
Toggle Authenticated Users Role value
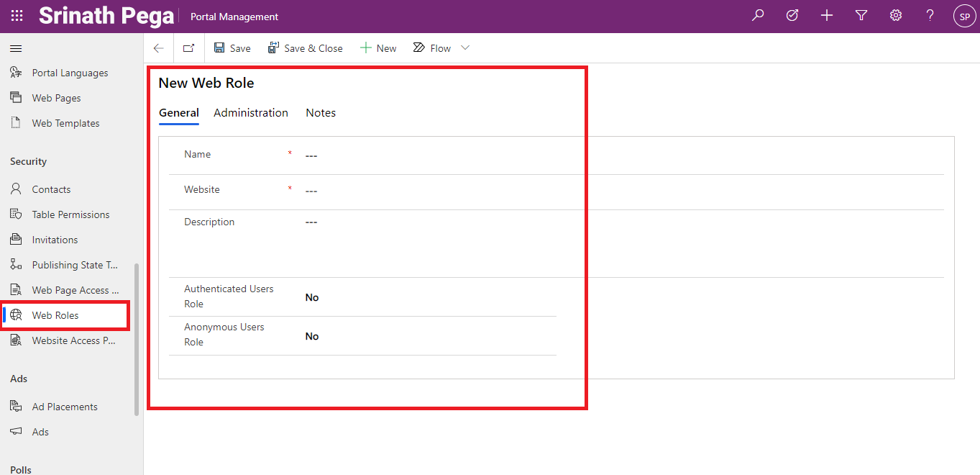(312, 297)
